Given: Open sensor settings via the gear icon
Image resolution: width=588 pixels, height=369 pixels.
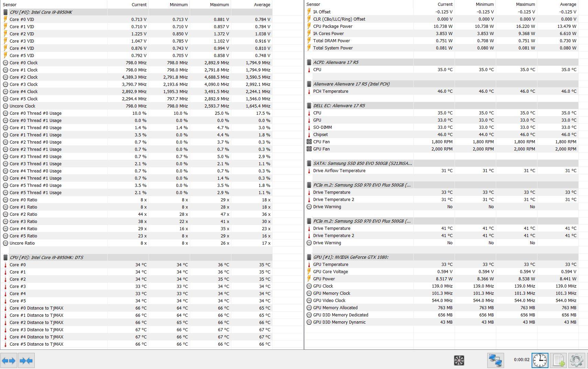Looking at the screenshot, I should point(577,360).
